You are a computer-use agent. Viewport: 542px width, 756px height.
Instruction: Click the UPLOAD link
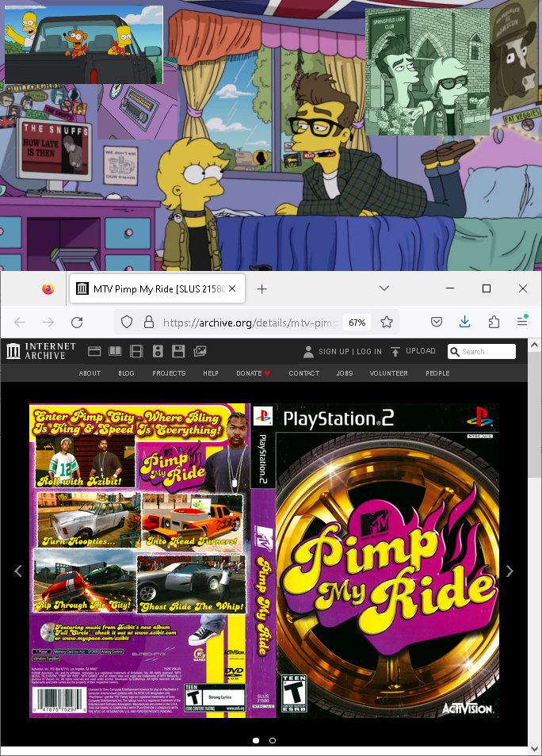point(414,351)
